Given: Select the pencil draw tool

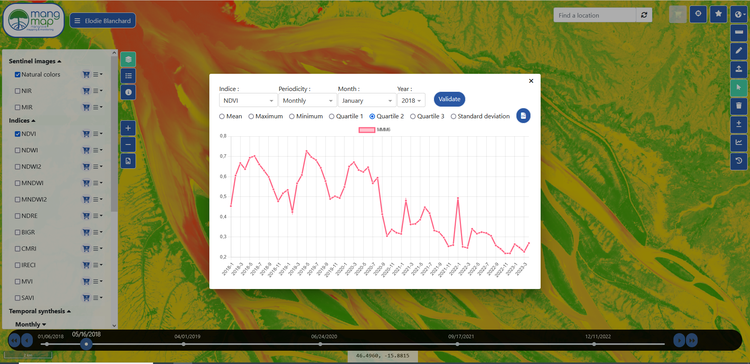Looking at the screenshot, I should click(739, 50).
